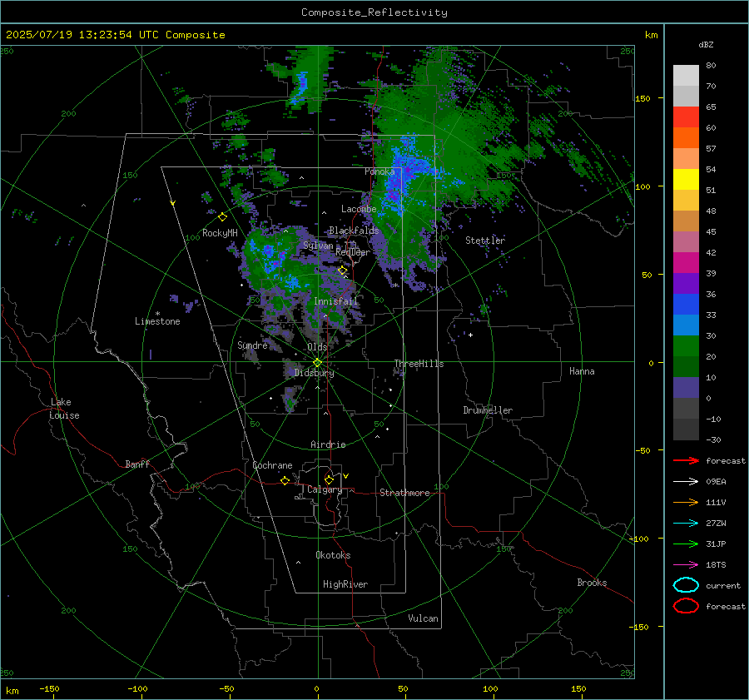Click the yellow diamond marker below Cochrane
The width and height of the screenshot is (749, 700).
pos(285,480)
